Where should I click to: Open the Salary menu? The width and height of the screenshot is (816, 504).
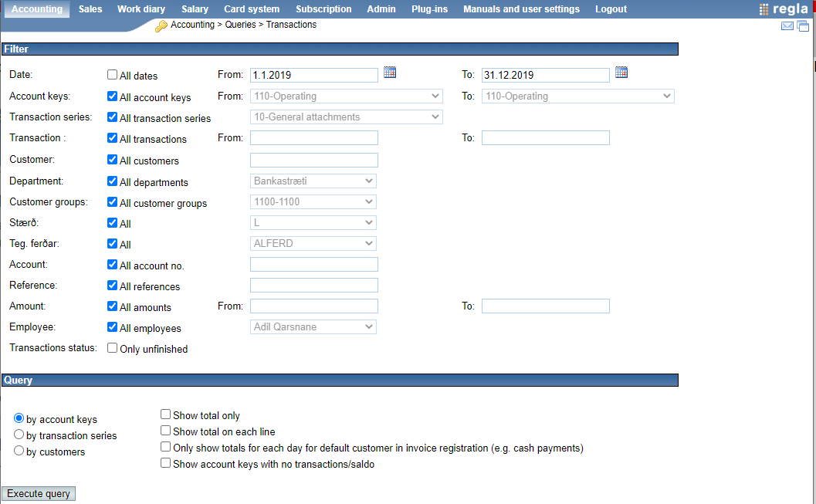[195, 9]
